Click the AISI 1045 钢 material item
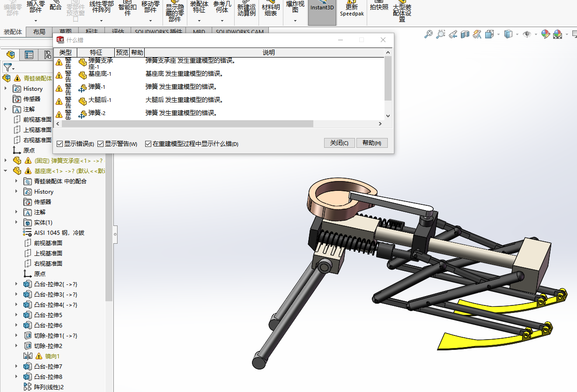This screenshot has height=392, width=577. coord(54,232)
